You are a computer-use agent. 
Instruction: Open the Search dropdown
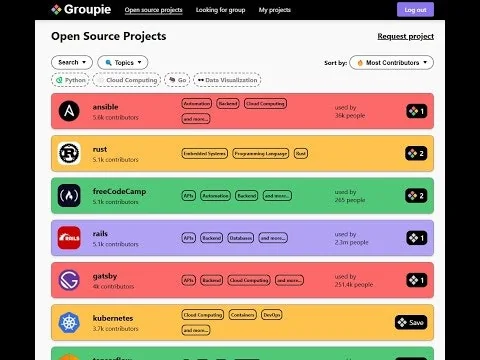tap(72, 62)
